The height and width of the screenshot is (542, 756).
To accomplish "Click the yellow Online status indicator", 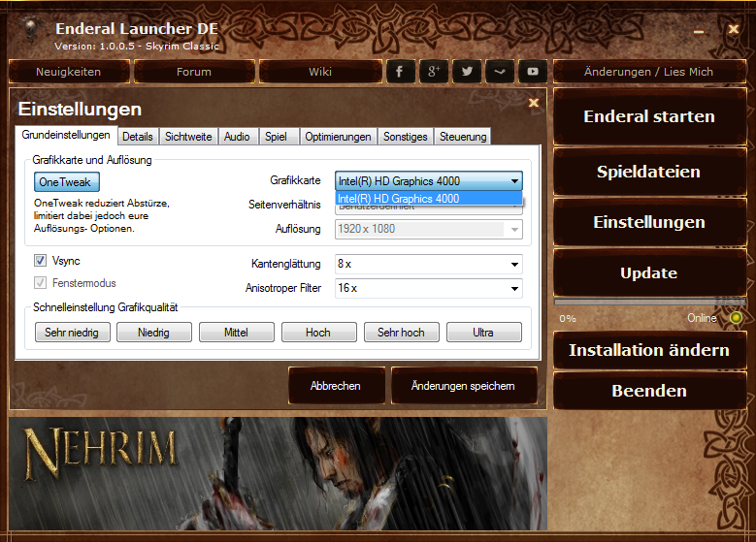I will coord(736,318).
